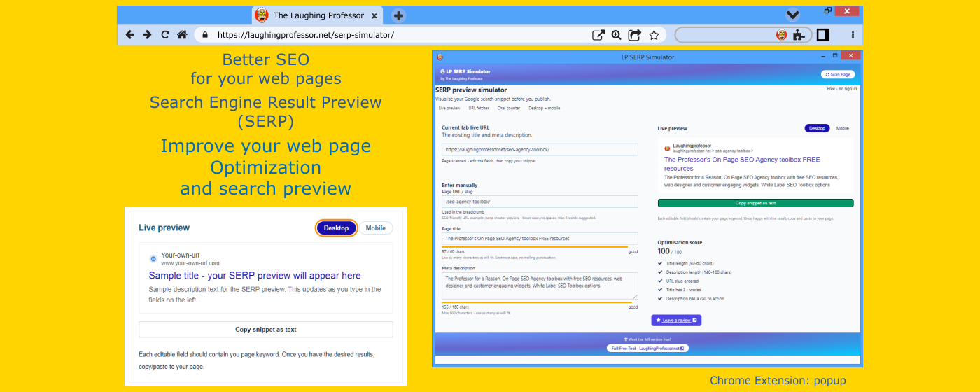Select The Laughing Professor tab

(x=317, y=15)
